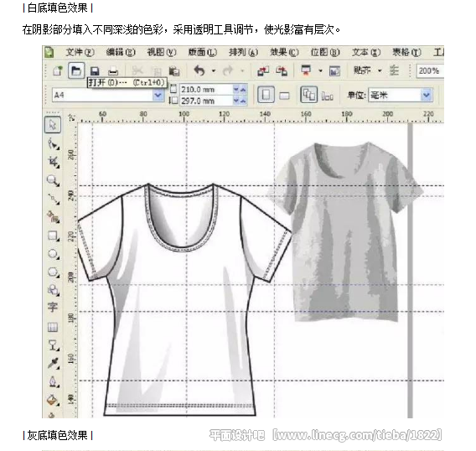This screenshot has width=476, height=451.
Task: Click the Save floppy disk icon
Action: pos(95,71)
